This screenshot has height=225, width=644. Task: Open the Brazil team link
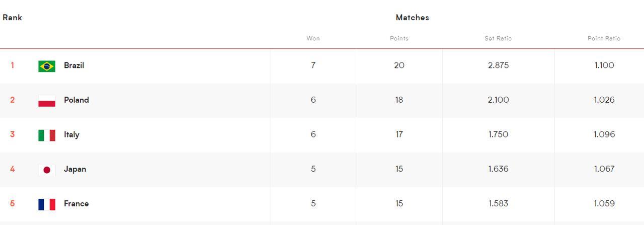pos(74,65)
